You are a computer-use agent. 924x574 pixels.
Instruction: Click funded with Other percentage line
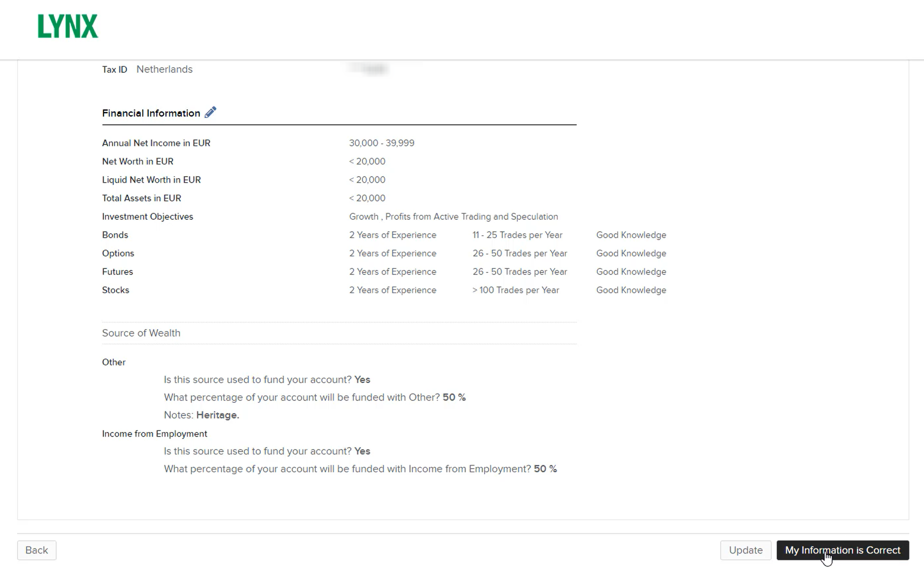click(315, 397)
